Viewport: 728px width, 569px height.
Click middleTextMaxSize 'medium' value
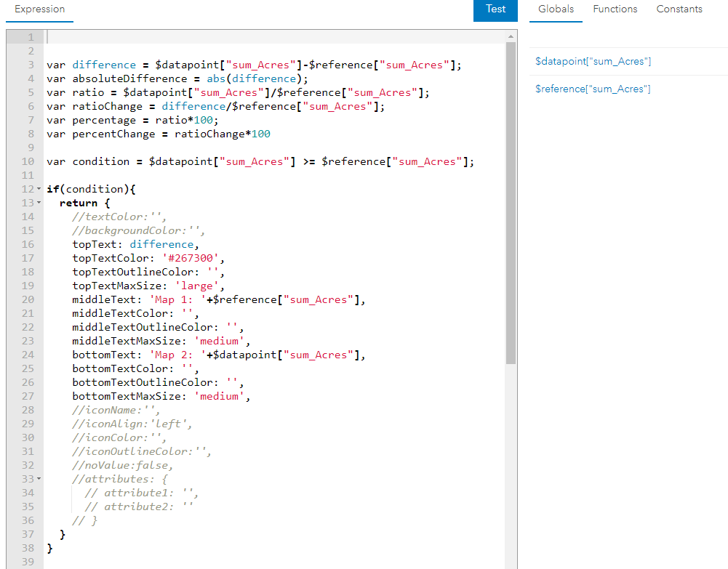point(219,341)
